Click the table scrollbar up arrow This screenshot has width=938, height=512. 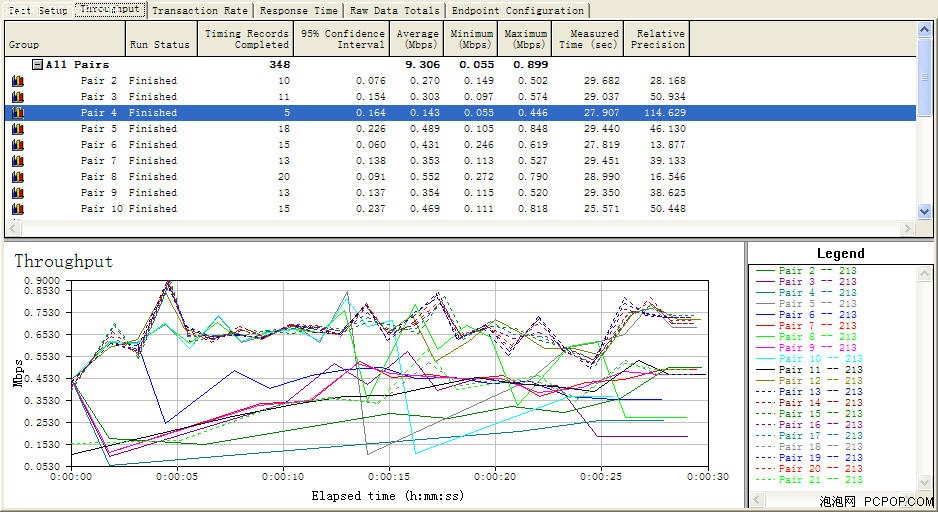(x=924, y=29)
